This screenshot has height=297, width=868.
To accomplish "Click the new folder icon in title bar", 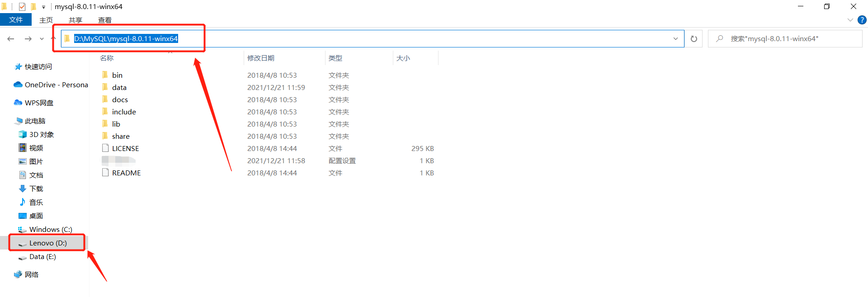I will pyautogui.click(x=33, y=7).
